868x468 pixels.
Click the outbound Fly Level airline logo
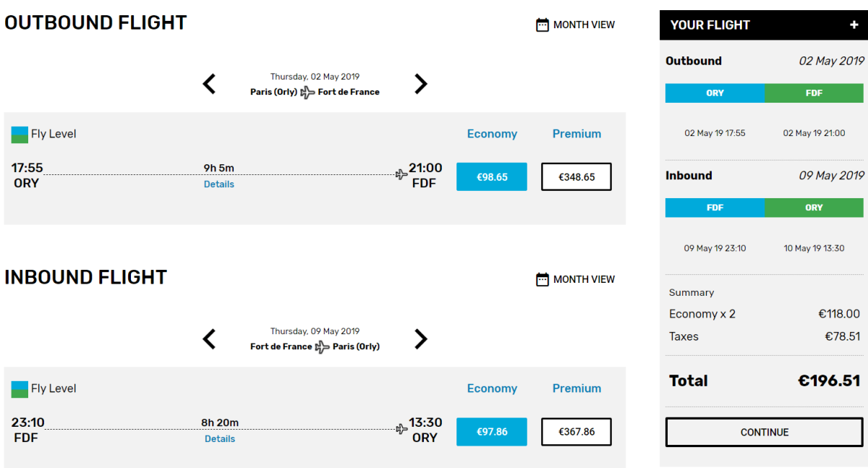click(x=20, y=135)
